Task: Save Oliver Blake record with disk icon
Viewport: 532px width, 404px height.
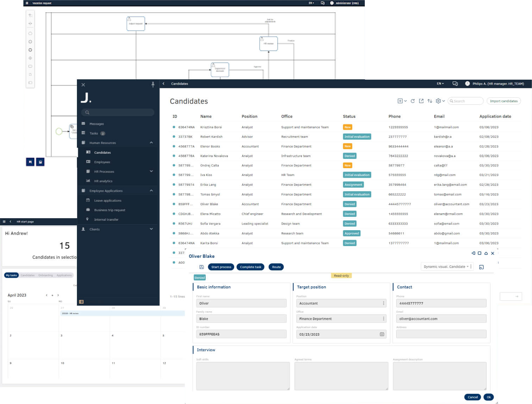Action: pos(201,267)
